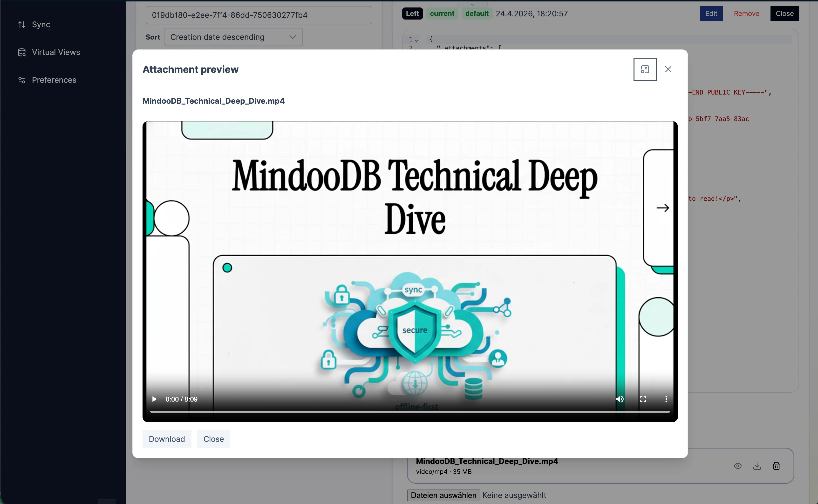The image size is (818, 504).
Task: Open Preferences in the sidebar
Action: 54,80
